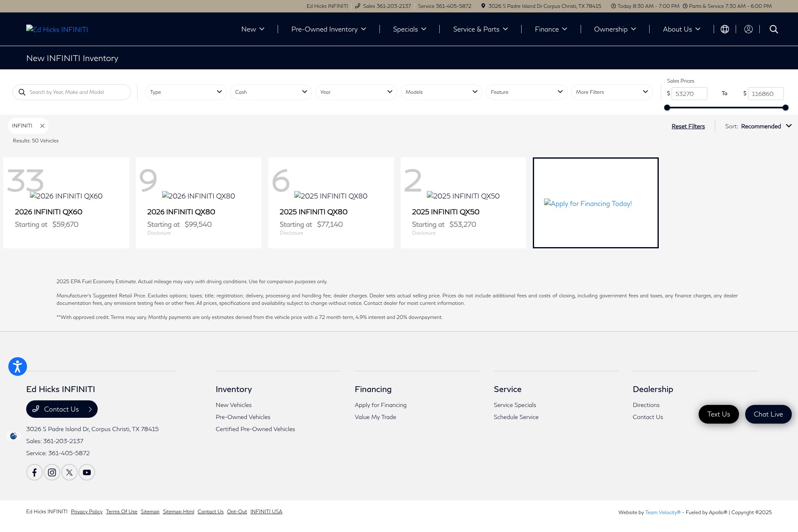Open New Vehicles footer link

tap(234, 405)
